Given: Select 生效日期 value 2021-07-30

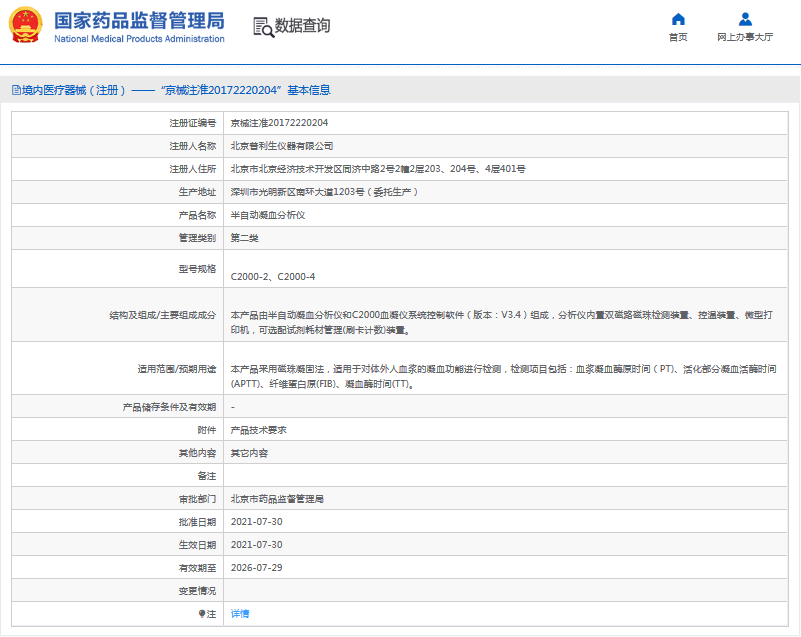Looking at the screenshot, I should coord(256,545).
